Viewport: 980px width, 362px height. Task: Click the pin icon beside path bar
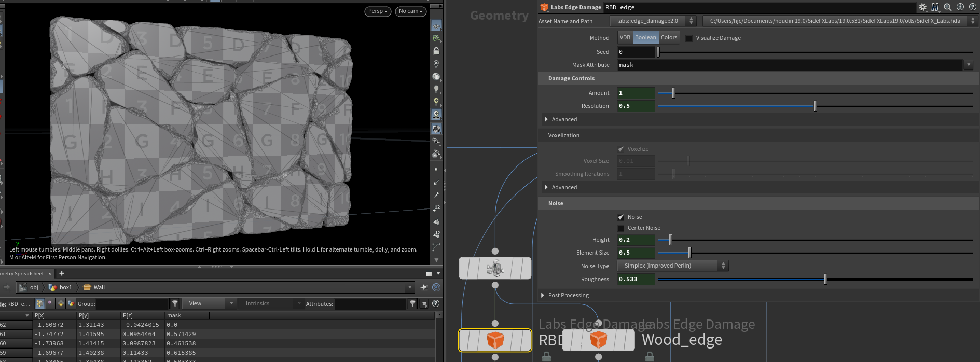point(424,287)
